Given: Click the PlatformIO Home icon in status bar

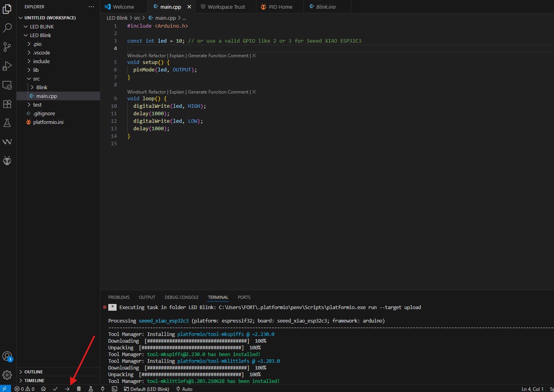Looking at the screenshot, I should click(43, 389).
